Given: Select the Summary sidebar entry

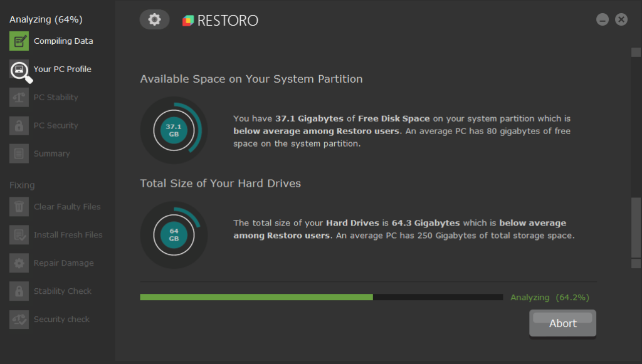Looking at the screenshot, I should [51, 153].
